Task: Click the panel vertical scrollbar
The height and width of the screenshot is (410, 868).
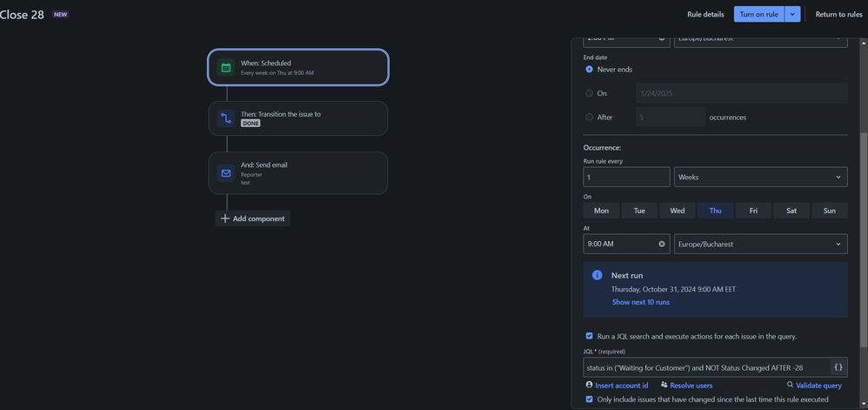Action: (864, 241)
